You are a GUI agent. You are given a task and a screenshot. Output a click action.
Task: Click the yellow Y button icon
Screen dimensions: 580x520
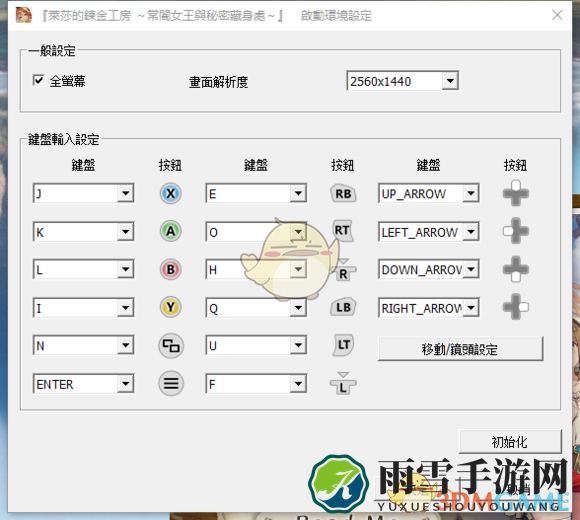[x=171, y=307]
